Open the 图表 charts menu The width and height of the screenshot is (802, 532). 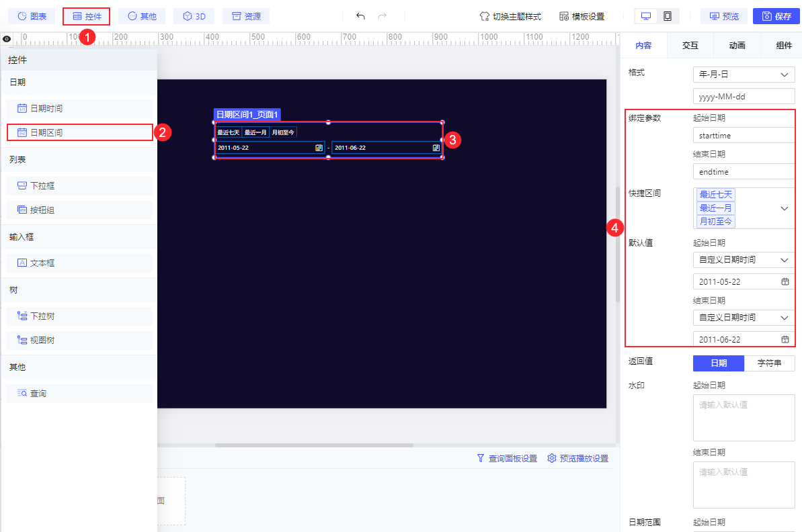click(32, 16)
